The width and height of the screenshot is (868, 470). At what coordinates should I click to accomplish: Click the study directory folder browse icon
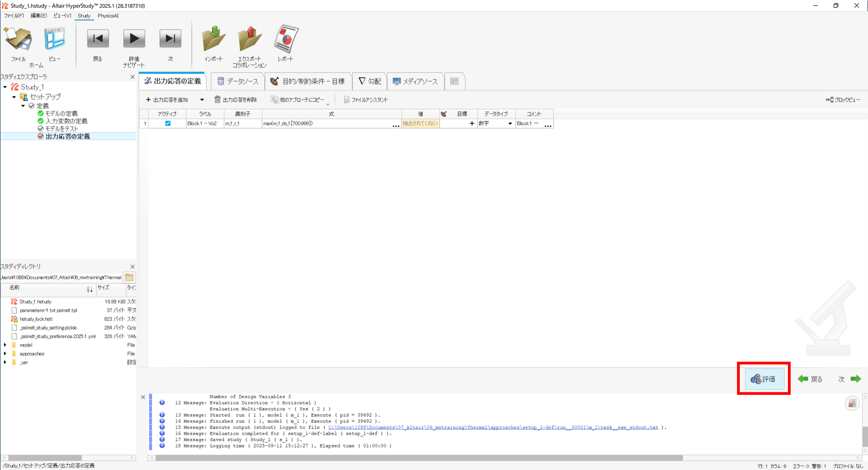[129, 278]
